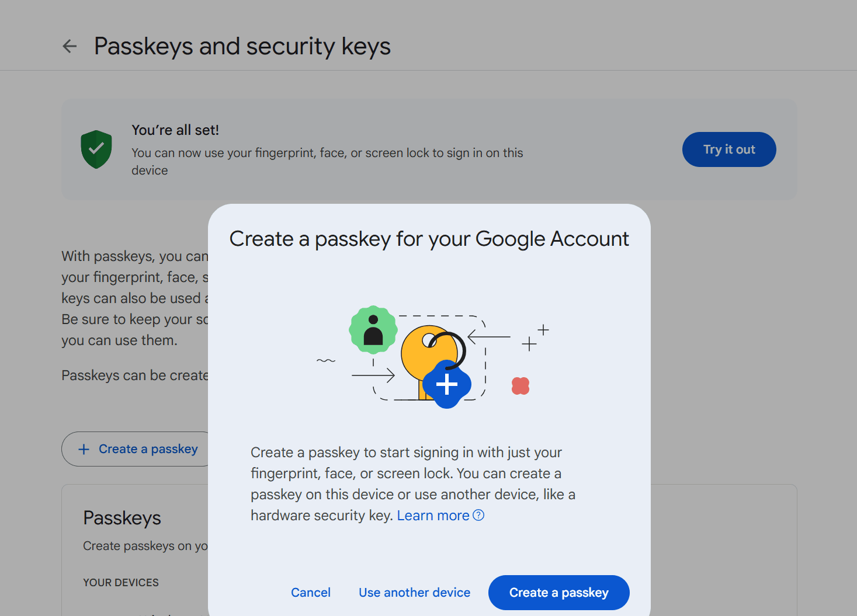The image size is (857, 616).
Task: Click the dialog title Create a passkey for your Google Account
Action: point(429,239)
